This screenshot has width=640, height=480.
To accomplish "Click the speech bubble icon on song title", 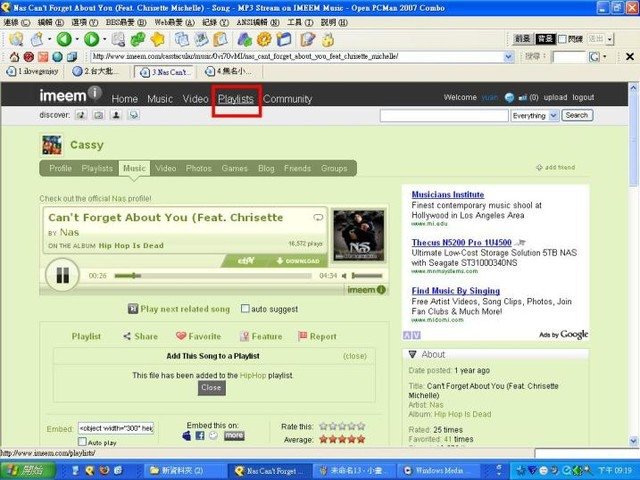I will 318,217.
